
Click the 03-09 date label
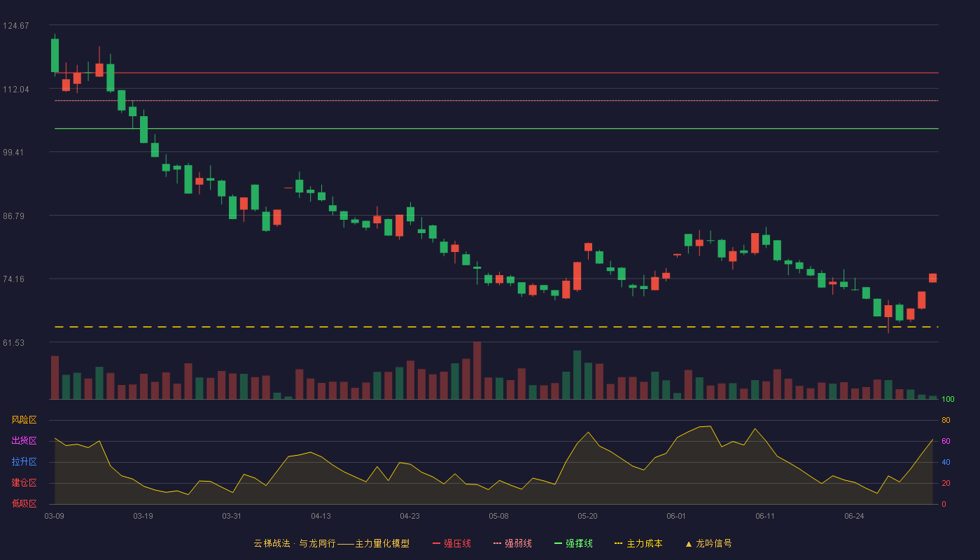pyautogui.click(x=55, y=516)
